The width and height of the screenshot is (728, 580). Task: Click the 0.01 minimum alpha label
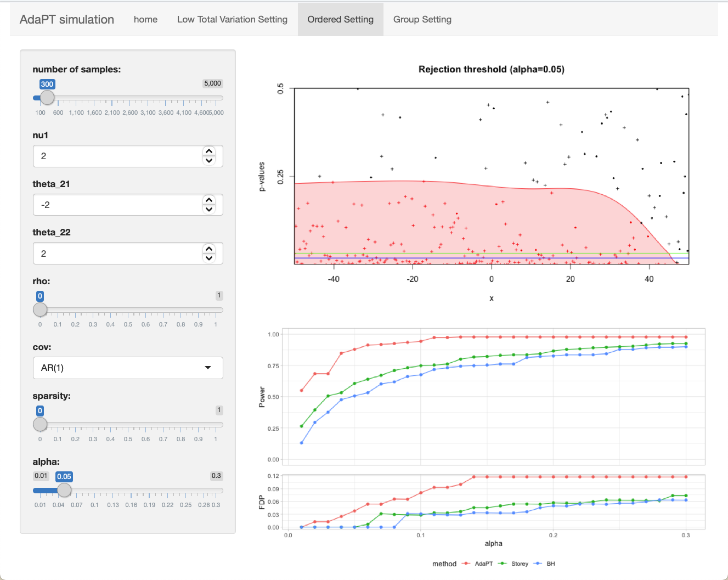point(41,476)
